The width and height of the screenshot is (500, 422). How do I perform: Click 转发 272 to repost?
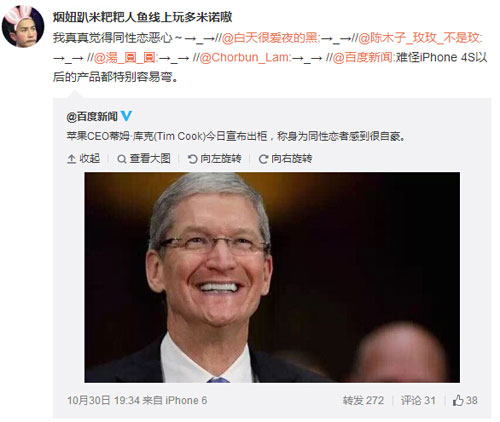pyautogui.click(x=363, y=400)
